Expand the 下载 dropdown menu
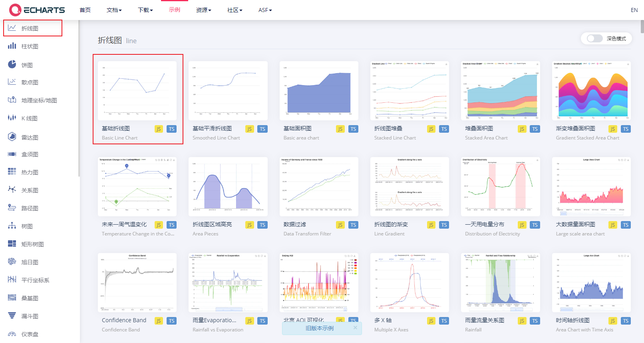644x343 pixels. (x=145, y=10)
